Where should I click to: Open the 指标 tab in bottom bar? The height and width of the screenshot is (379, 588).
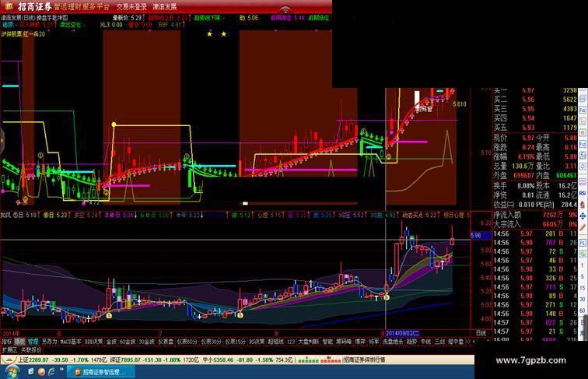pos(7,342)
